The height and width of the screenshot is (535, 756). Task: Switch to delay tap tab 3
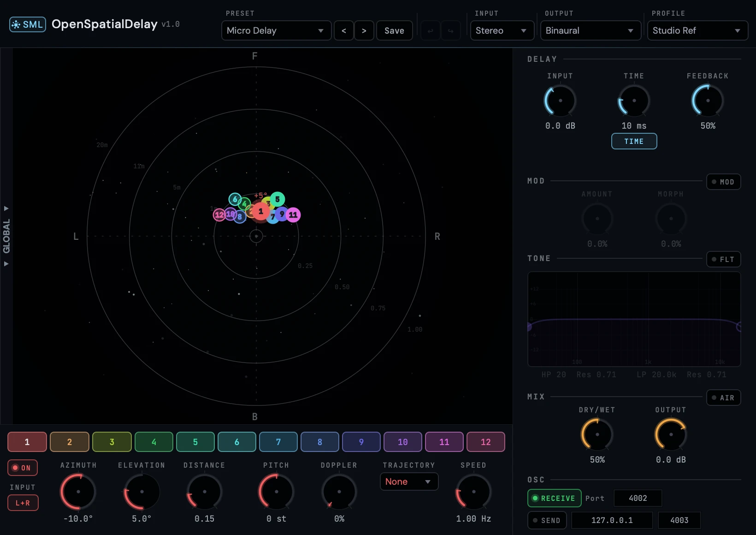pyautogui.click(x=112, y=442)
